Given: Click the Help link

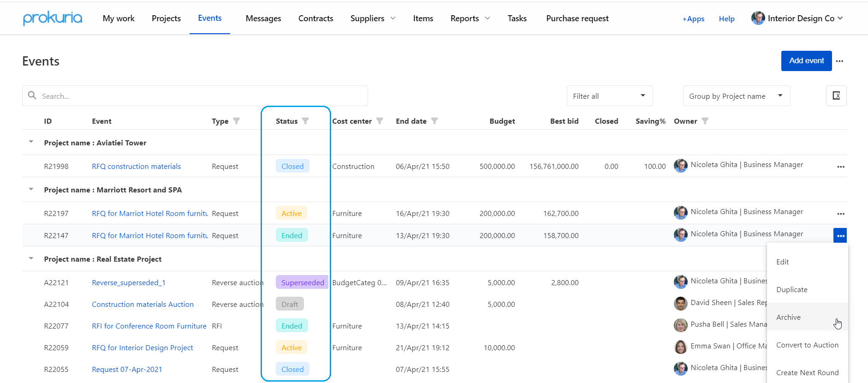Looking at the screenshot, I should (726, 19).
